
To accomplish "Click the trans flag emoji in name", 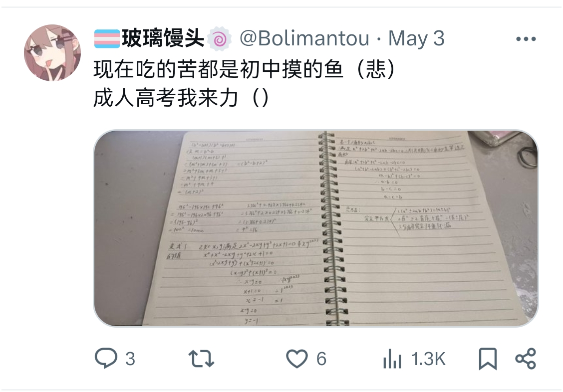I will pos(107,39).
